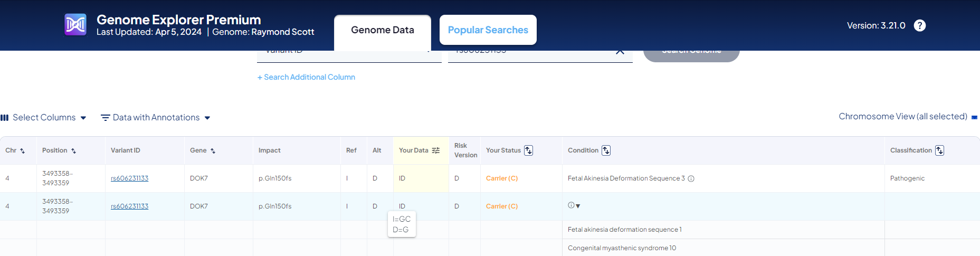The image size is (980, 256).
Task: Sort the Classification column
Action: coord(939,150)
